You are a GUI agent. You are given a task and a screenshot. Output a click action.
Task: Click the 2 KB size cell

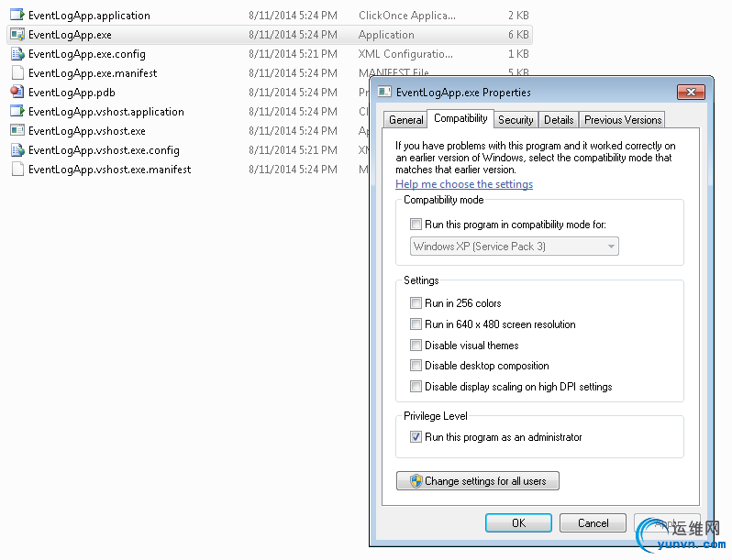pyautogui.click(x=518, y=16)
